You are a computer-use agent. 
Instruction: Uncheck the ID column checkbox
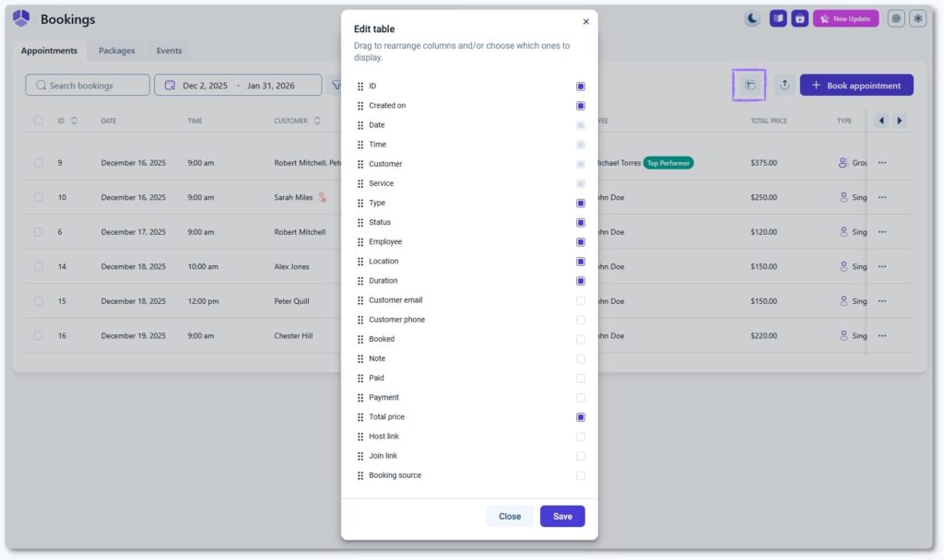[x=581, y=86]
